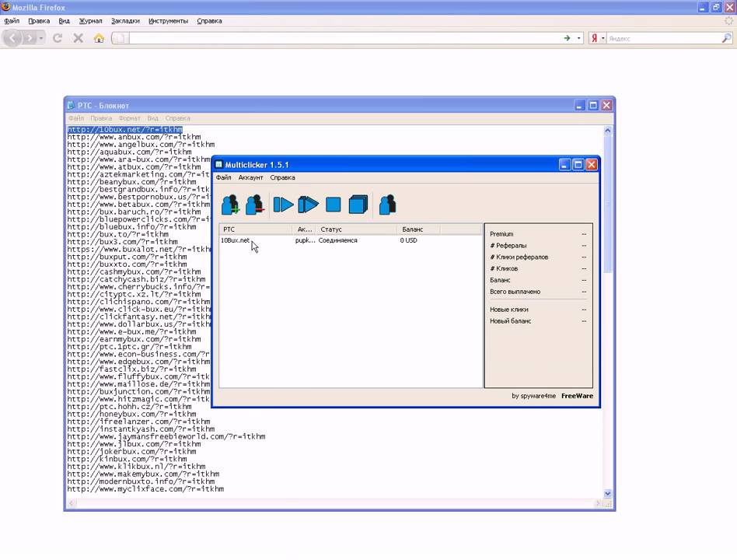The image size is (737, 560).
Task: Click Новый баланс label
Action: [x=511, y=321]
